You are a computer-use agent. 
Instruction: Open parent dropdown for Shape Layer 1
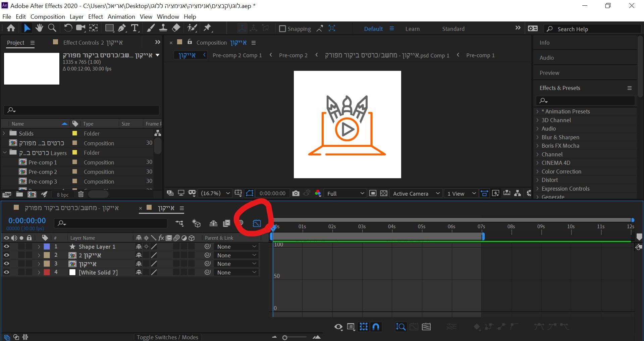[236, 247]
